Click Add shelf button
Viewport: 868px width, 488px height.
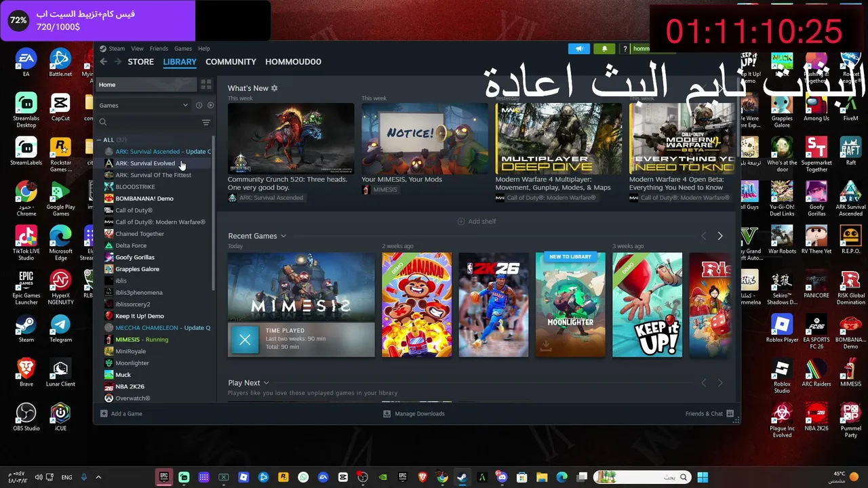477,222
